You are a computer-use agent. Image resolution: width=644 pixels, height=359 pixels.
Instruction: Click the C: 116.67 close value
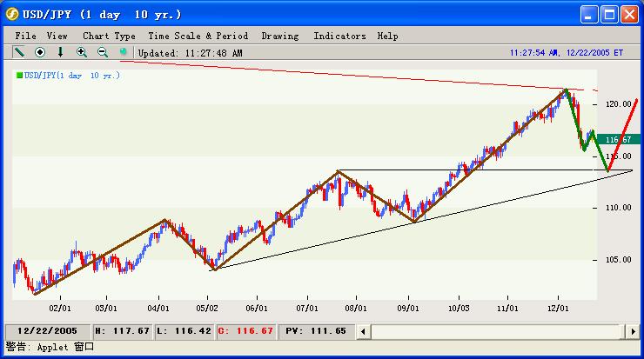(245, 331)
